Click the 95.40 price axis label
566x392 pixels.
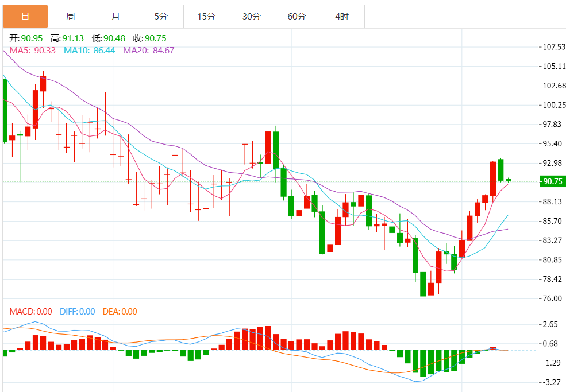tap(552, 143)
